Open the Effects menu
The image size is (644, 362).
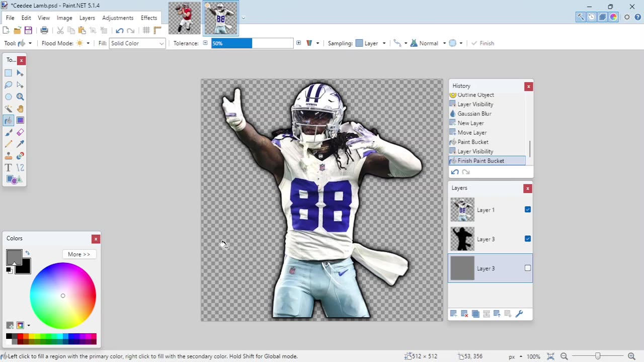coord(149,18)
